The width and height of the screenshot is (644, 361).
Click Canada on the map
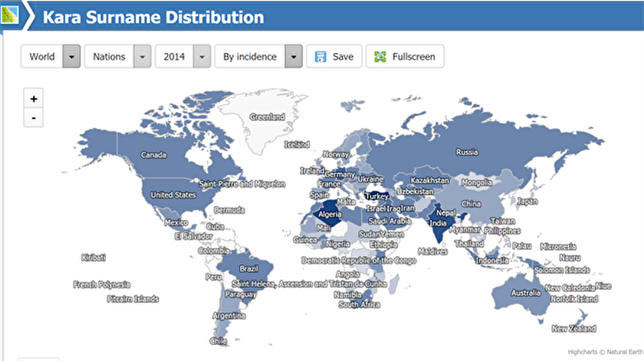point(153,155)
